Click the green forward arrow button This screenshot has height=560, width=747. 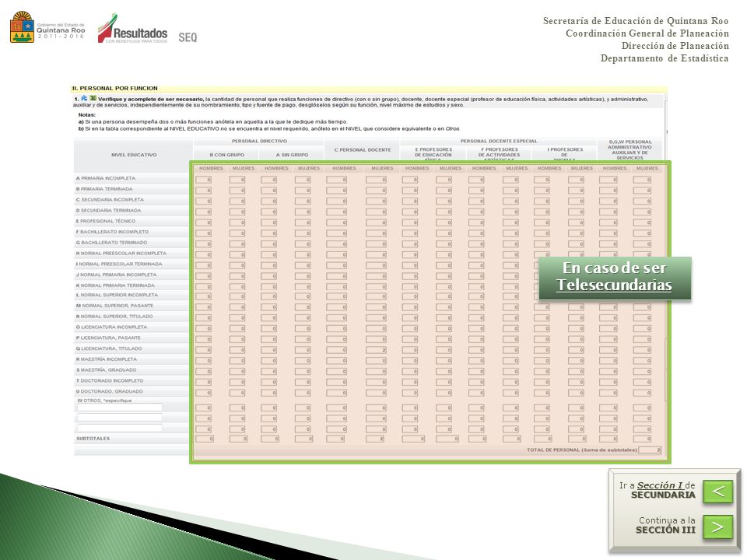tap(717, 527)
